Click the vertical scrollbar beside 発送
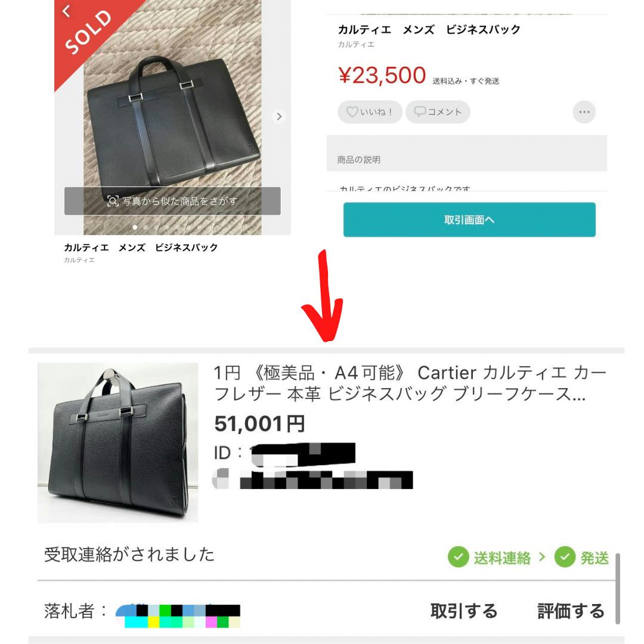 coord(617,588)
